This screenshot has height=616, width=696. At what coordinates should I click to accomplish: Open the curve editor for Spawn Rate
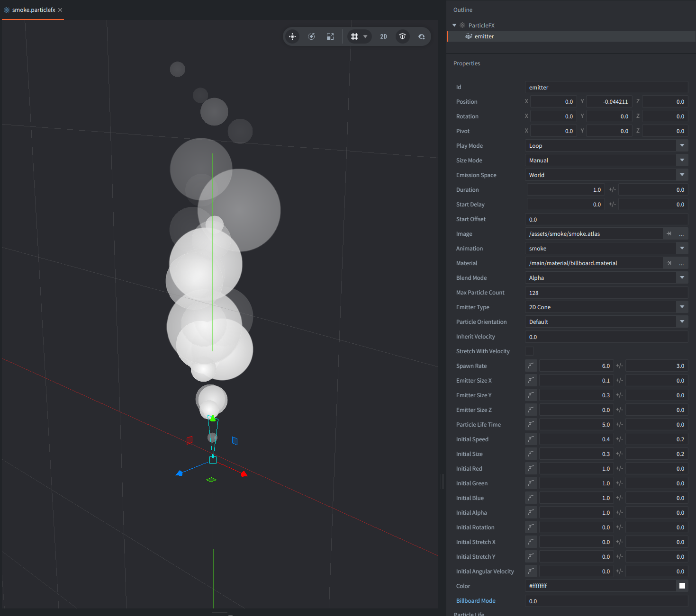(531, 366)
